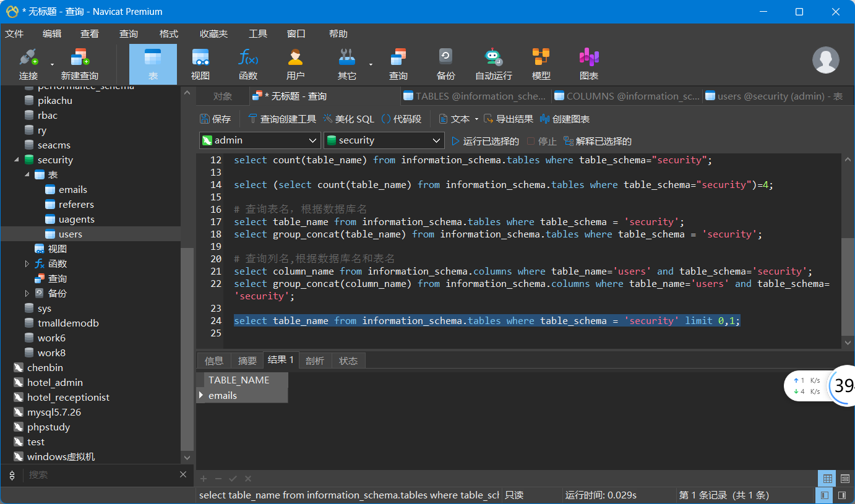
Task: Open the 备份 backup toolbar icon
Action: [446, 64]
